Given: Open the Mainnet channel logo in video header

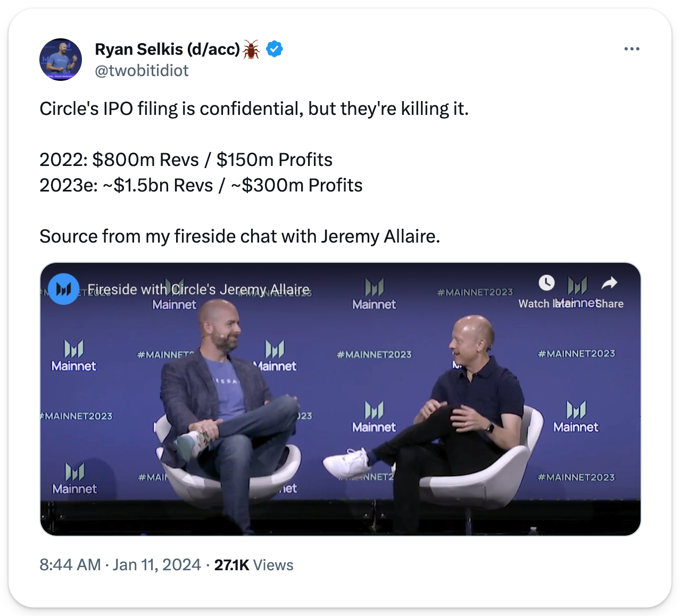Looking at the screenshot, I should pos(64,289).
